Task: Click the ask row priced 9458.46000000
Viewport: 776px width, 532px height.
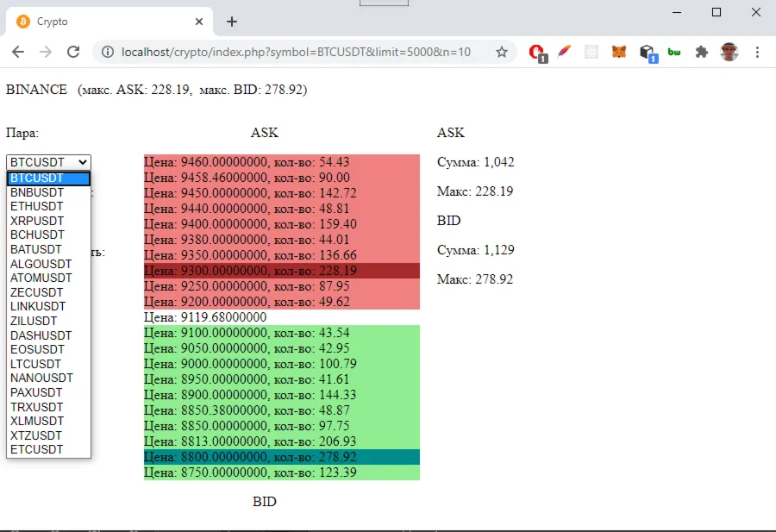Action: [x=282, y=178]
